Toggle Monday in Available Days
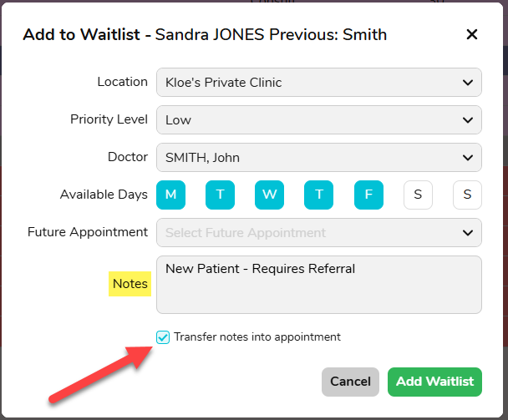This screenshot has height=420, width=508. pos(170,195)
